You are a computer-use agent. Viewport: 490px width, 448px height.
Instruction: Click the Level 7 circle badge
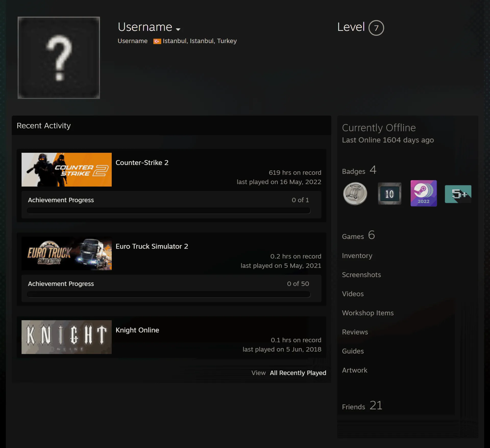376,28
